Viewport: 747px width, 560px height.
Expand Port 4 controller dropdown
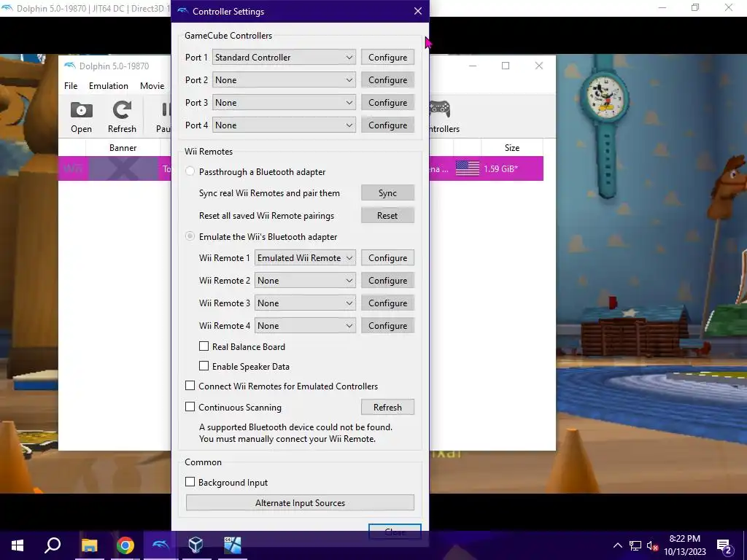pyautogui.click(x=284, y=125)
